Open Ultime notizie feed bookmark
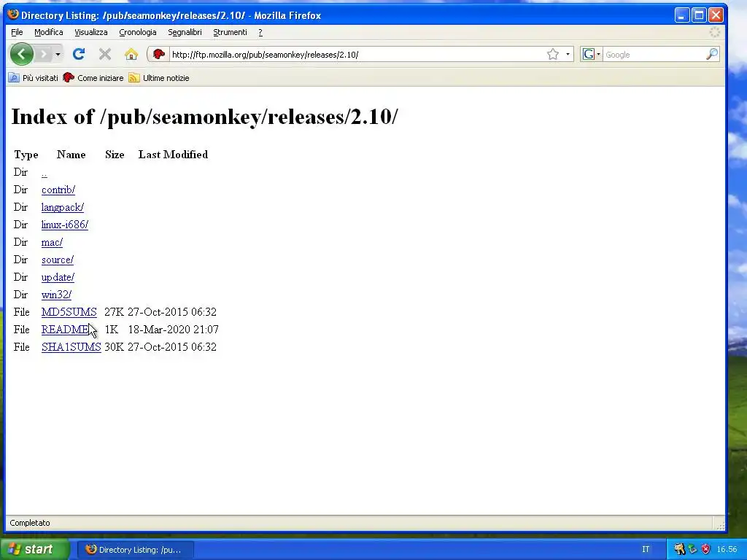The image size is (747, 560). (159, 77)
